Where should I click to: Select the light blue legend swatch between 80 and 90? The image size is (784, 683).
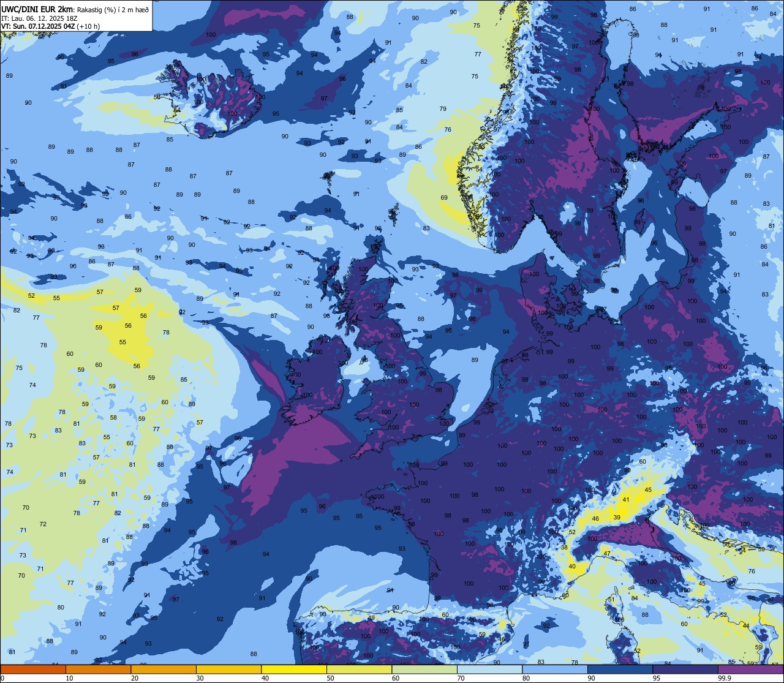[x=555, y=669]
